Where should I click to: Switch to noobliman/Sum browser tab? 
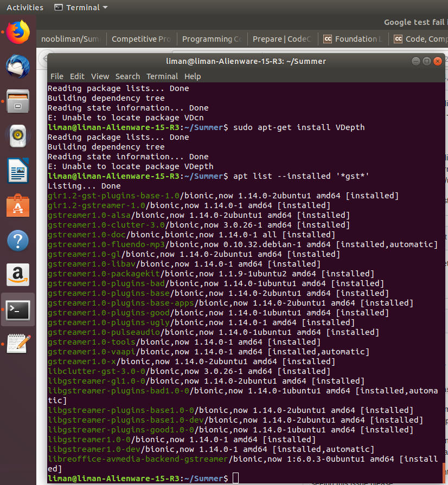coord(71,39)
